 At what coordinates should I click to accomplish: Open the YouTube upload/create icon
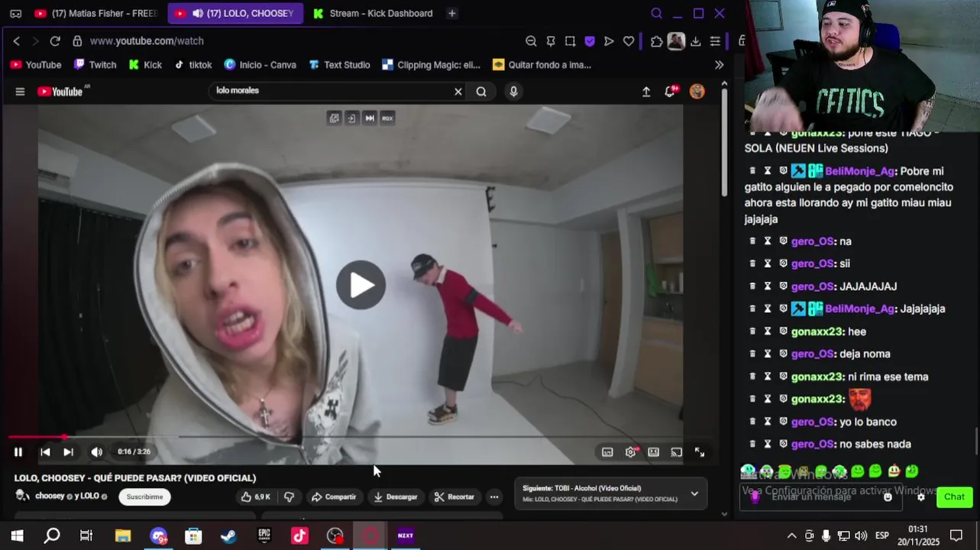(646, 92)
